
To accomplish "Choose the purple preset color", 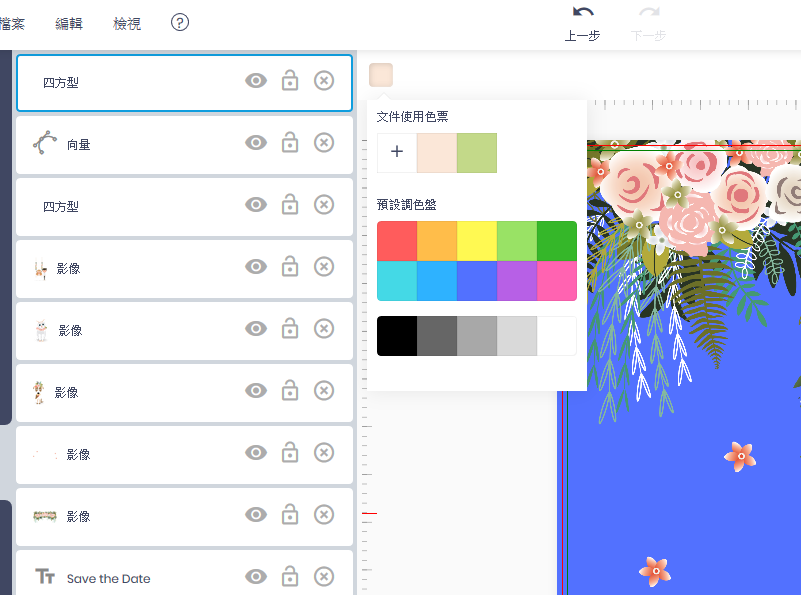I will pyautogui.click(x=517, y=281).
